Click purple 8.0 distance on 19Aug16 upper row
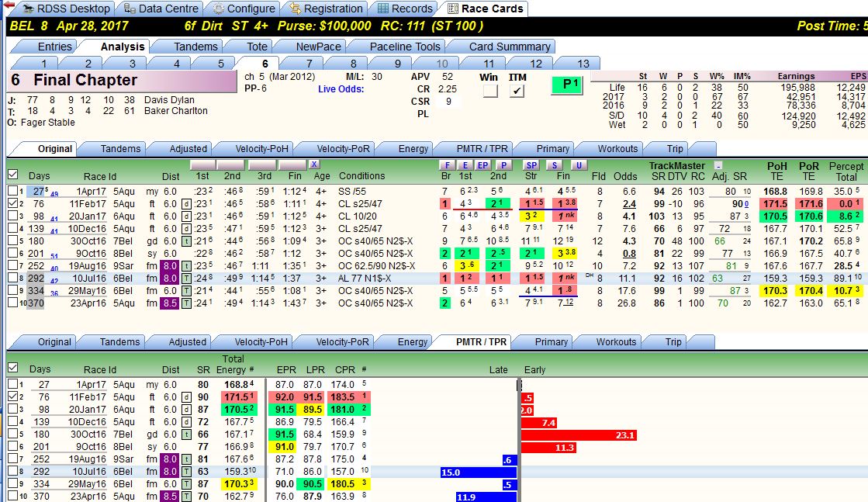The width and height of the screenshot is (868, 502). (x=169, y=266)
